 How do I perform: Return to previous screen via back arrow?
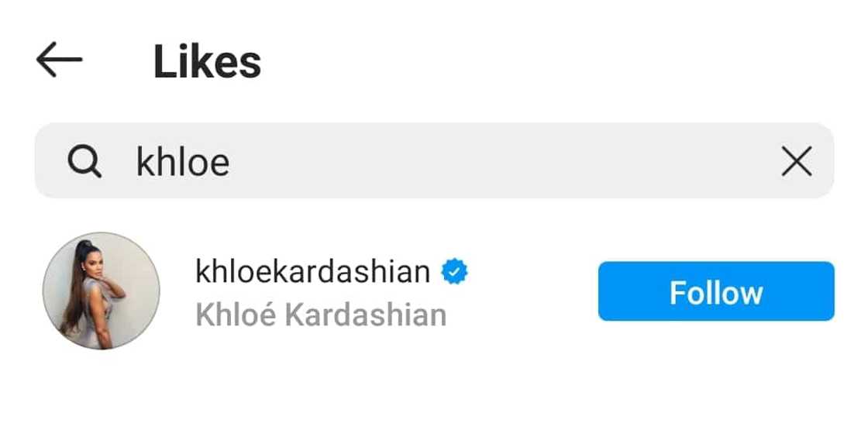pos(59,60)
